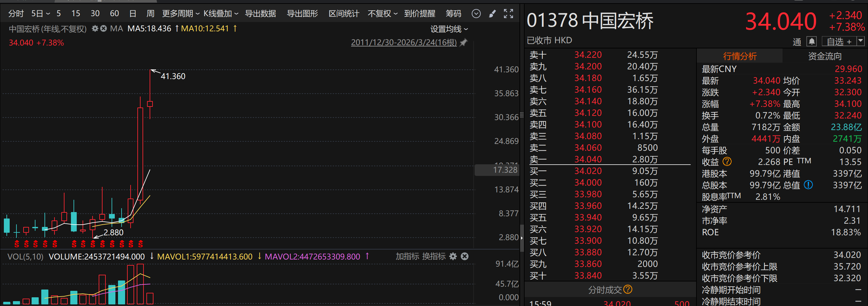Click 换指标 to change the indicator
The height and width of the screenshot is (306, 868).
(434, 256)
